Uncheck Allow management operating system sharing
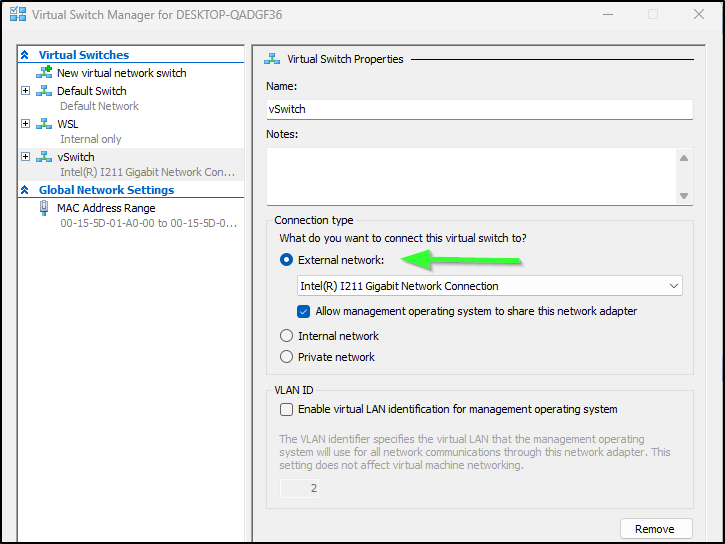725x544 pixels. point(303,312)
